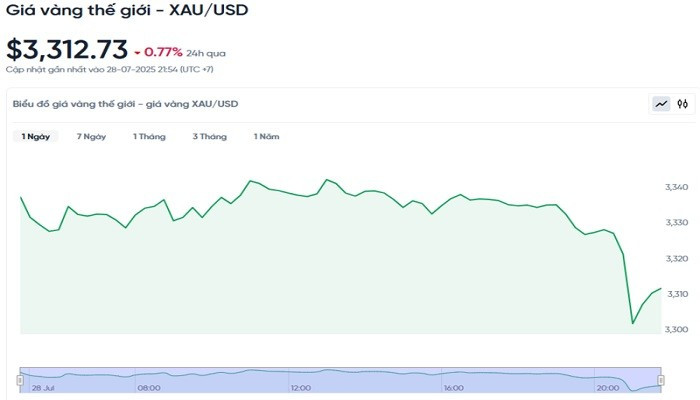This screenshot has width=700, height=400.
Task: Click the 16:00 mark on range navigator
Action: (x=452, y=387)
